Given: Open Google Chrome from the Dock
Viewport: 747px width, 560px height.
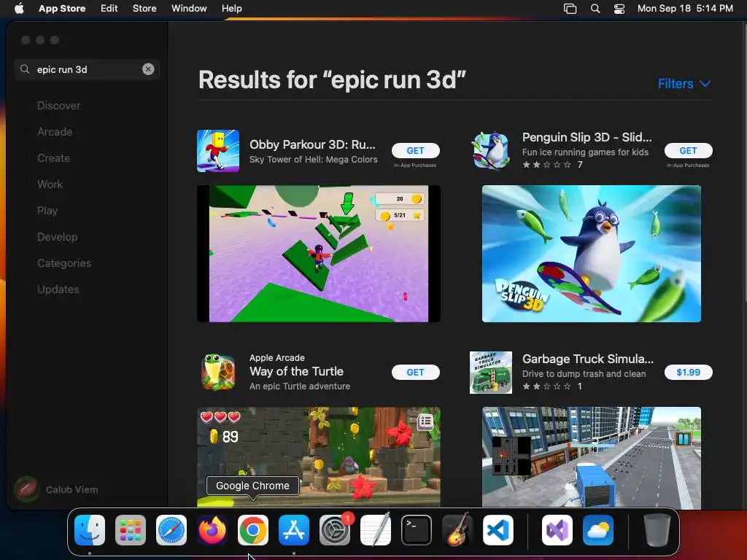Looking at the screenshot, I should coord(253,530).
